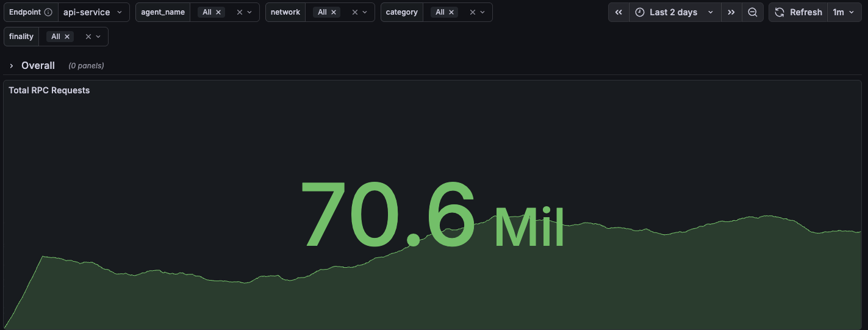Expand the network dropdown chevron
Viewport: 868px width, 330px height.
(365, 12)
